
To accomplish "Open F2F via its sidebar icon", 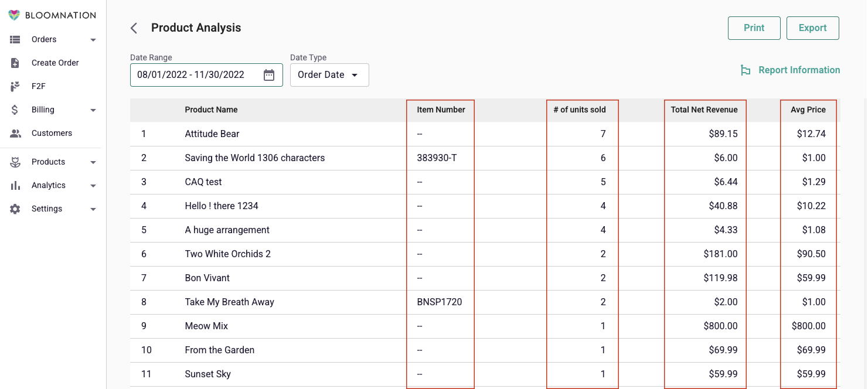I will [15, 86].
